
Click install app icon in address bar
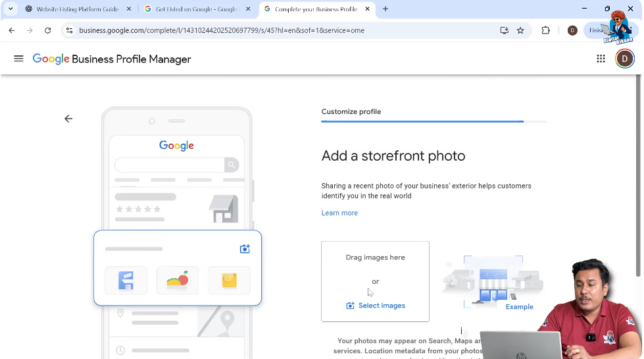504,30
